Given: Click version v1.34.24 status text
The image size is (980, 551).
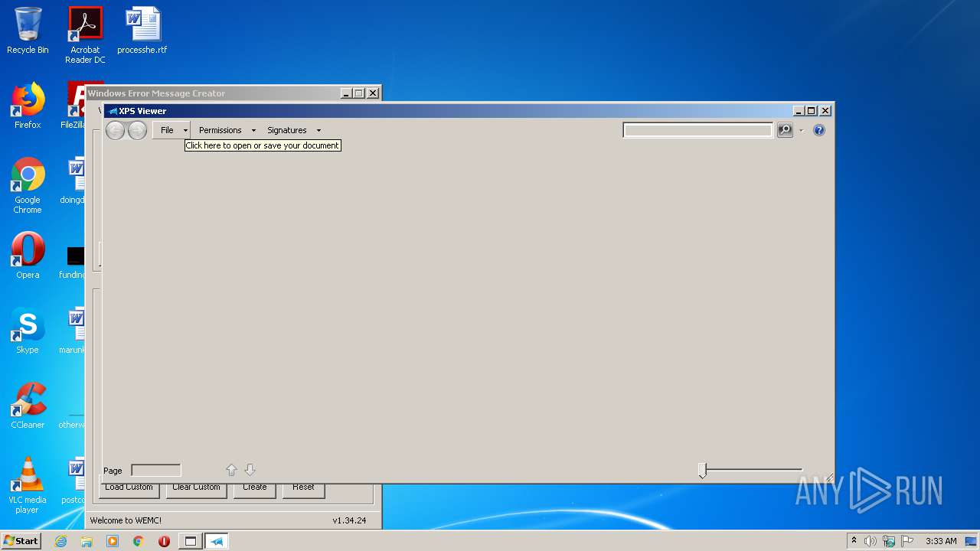Looking at the screenshot, I should (349, 520).
